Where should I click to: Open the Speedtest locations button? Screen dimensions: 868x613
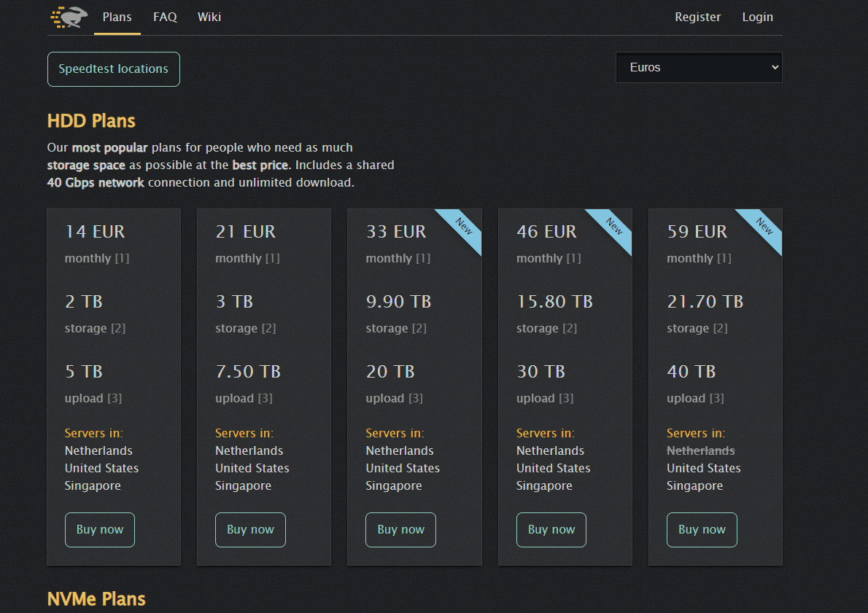tap(114, 69)
